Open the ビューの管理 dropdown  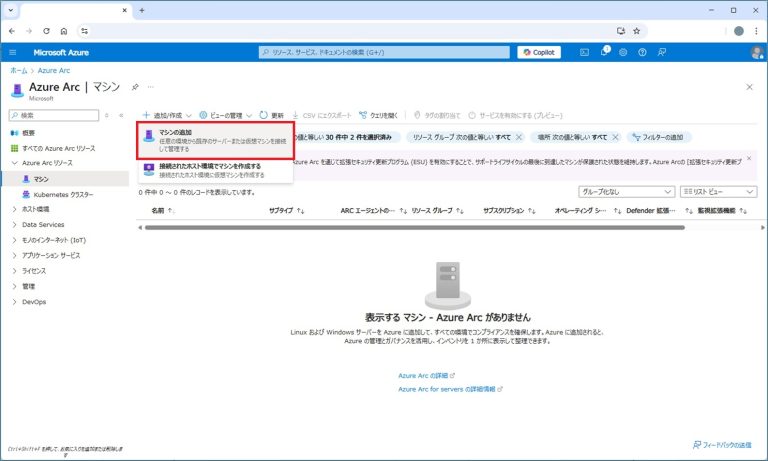click(226, 115)
